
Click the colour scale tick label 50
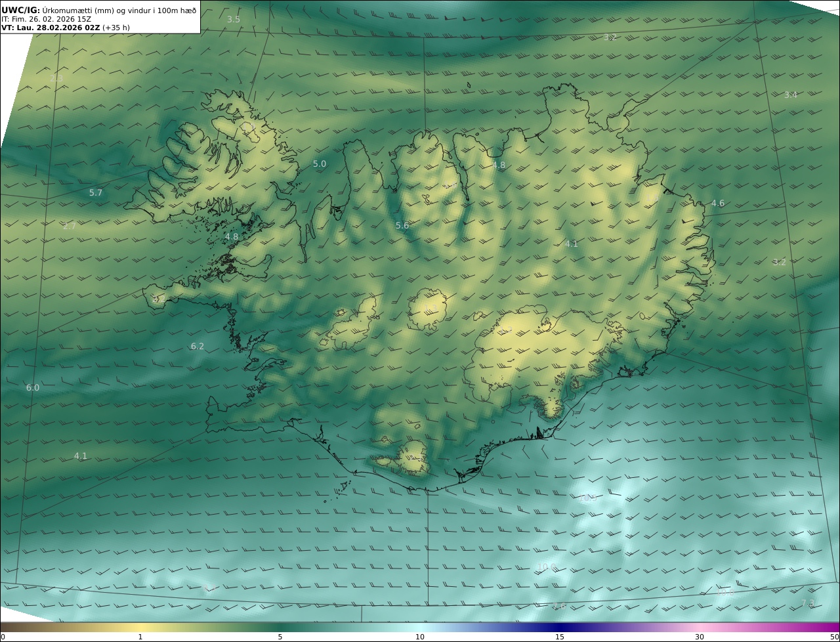pyautogui.click(x=834, y=637)
